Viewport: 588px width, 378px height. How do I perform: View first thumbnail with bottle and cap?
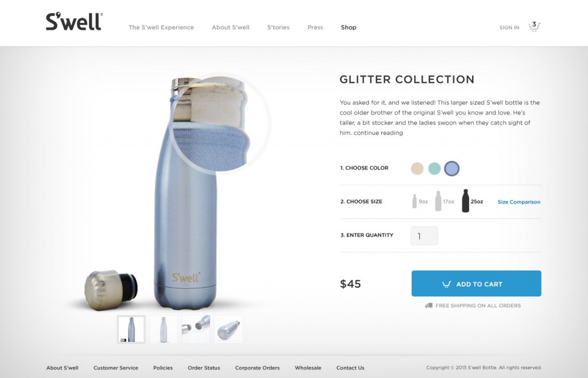click(x=131, y=329)
